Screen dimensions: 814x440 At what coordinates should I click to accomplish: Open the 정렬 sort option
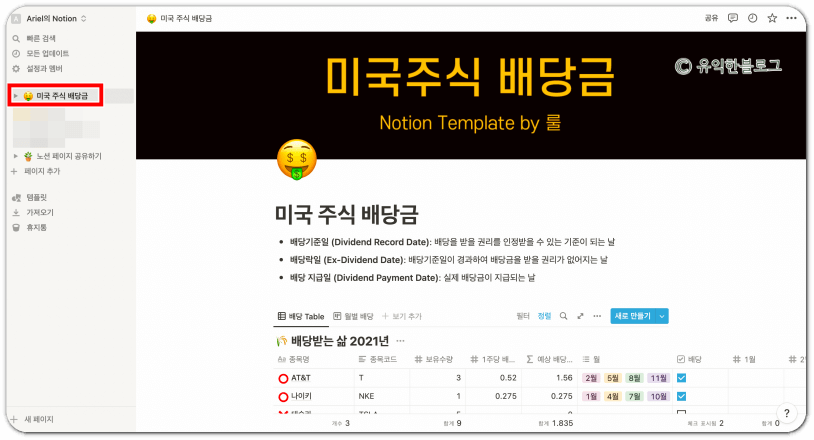544,316
